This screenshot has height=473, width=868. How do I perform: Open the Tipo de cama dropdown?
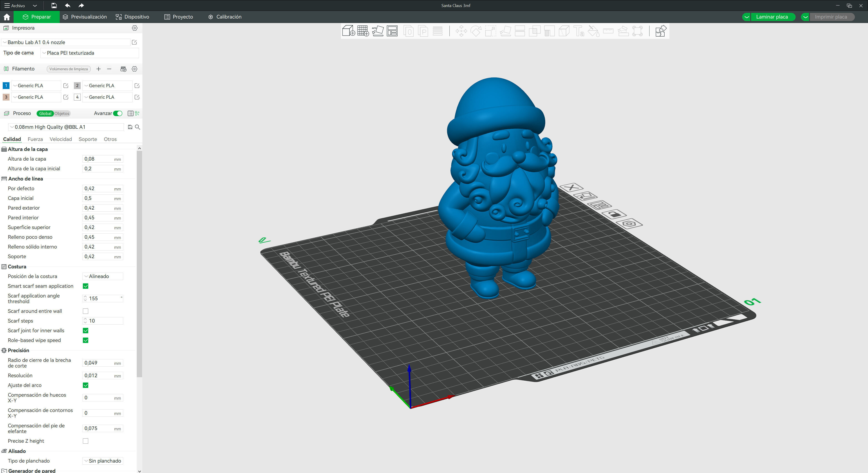[x=90, y=53]
